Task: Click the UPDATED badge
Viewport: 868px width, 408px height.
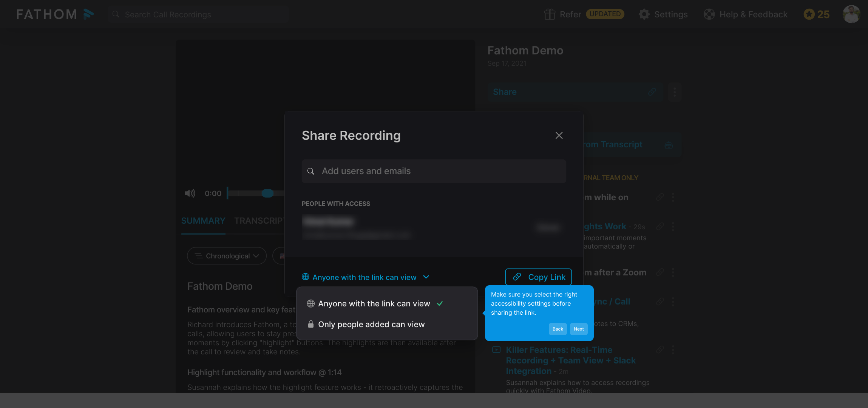Action: click(605, 14)
